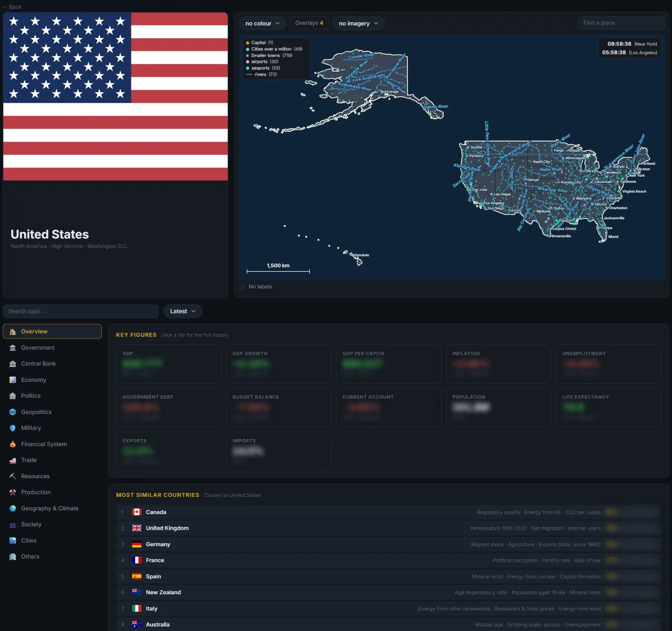The width and height of the screenshot is (672, 631).
Task: Click the Capital yellow legend dot
Action: 248,43
